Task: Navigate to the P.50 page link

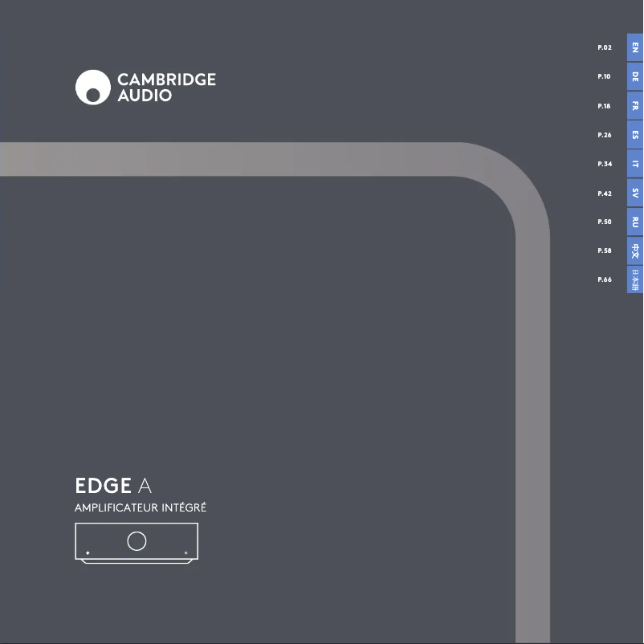Action: click(605, 222)
